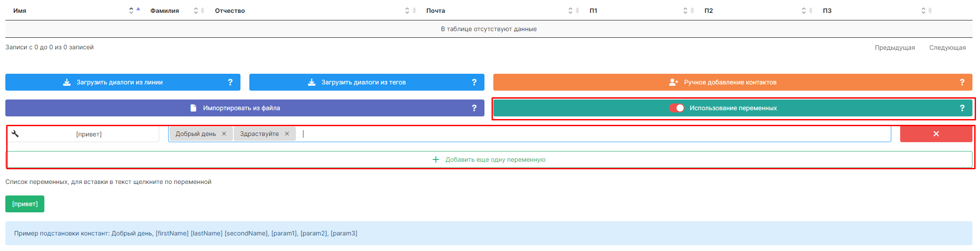Click "Добавить еще одну переменную"
The image size is (980, 251).
(489, 159)
